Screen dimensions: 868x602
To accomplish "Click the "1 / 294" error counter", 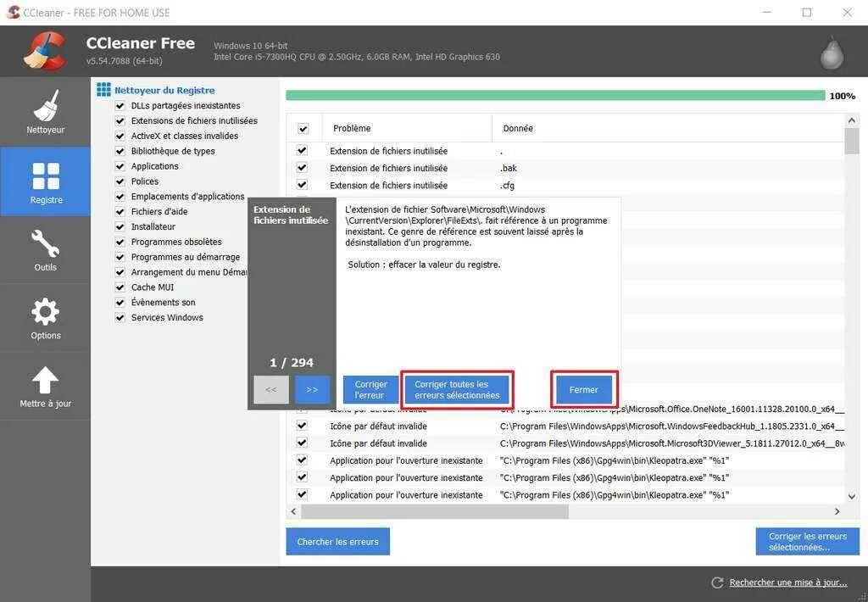I will (292, 363).
